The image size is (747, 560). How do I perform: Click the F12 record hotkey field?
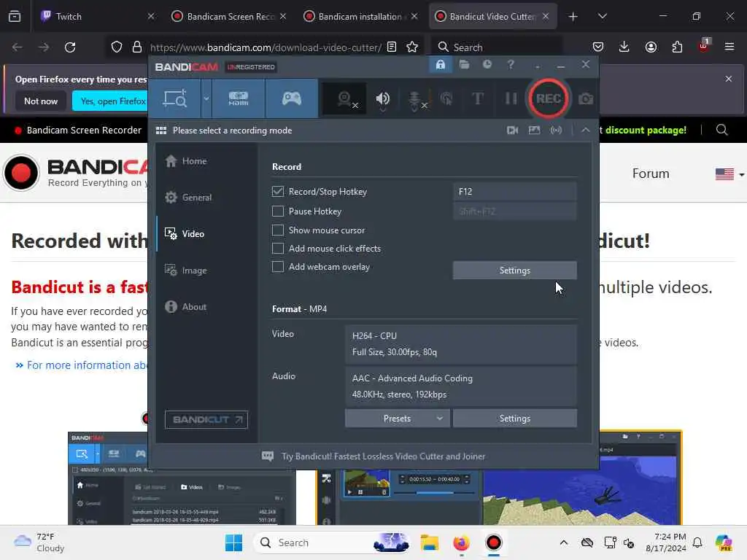[514, 192]
